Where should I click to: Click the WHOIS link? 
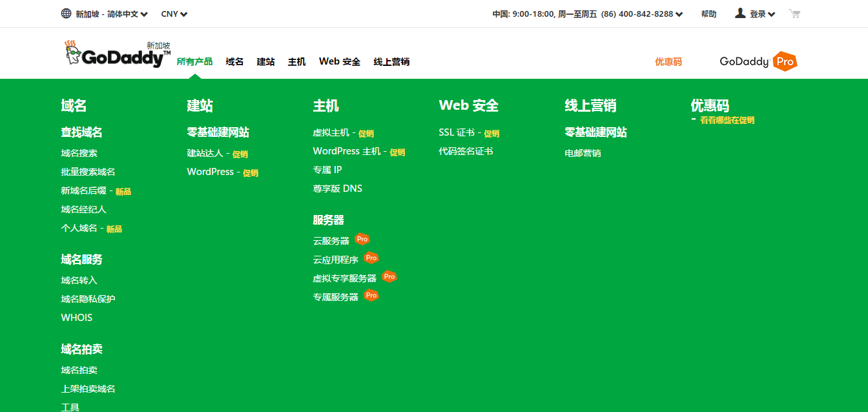77,318
